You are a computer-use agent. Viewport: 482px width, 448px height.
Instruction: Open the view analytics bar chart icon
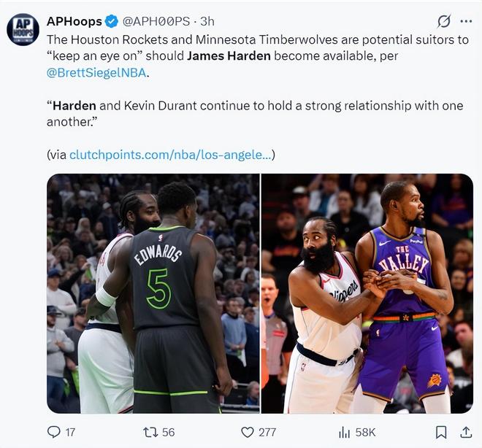(x=344, y=433)
